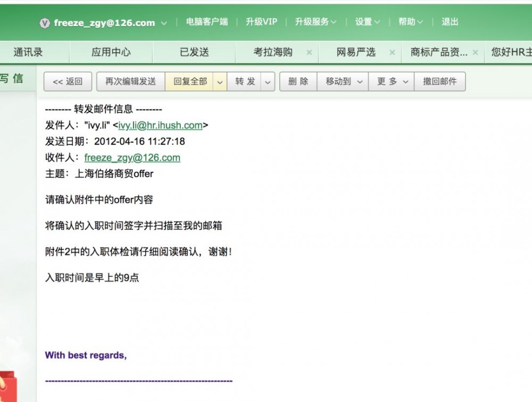The height and width of the screenshot is (402, 532).
Task: Open the dropdown arrow beside 回复全部
Action: click(219, 81)
